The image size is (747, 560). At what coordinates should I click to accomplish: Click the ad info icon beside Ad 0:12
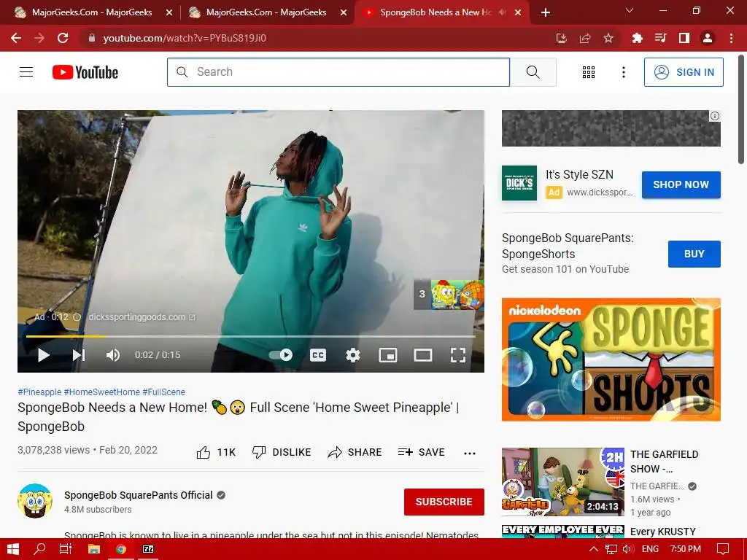tap(77, 317)
